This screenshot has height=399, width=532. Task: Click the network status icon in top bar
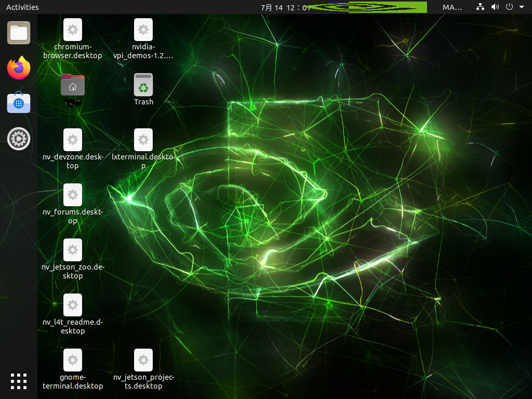pyautogui.click(x=480, y=7)
